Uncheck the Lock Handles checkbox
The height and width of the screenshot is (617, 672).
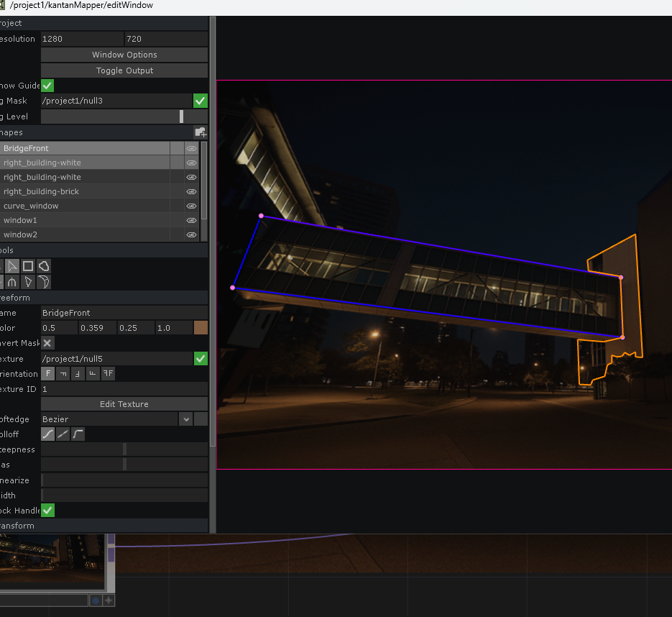tap(47, 511)
